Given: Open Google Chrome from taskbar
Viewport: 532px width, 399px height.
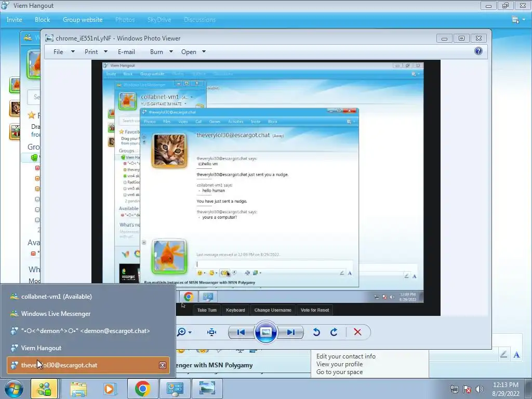Looking at the screenshot, I should [x=142, y=389].
